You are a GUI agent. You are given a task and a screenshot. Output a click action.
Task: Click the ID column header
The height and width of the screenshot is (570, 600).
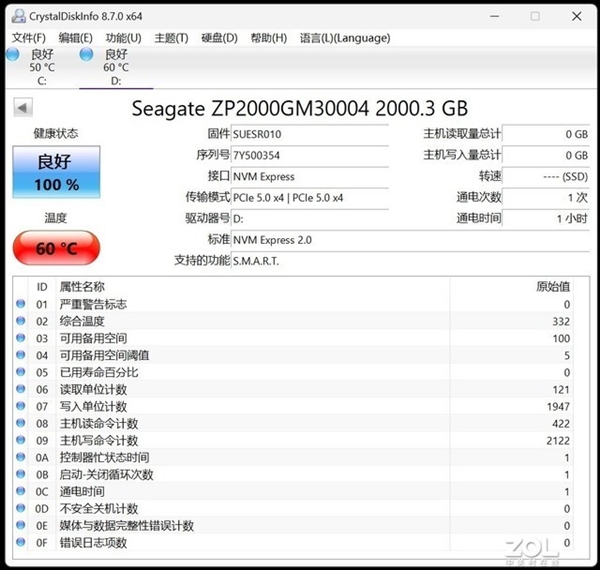click(x=42, y=287)
